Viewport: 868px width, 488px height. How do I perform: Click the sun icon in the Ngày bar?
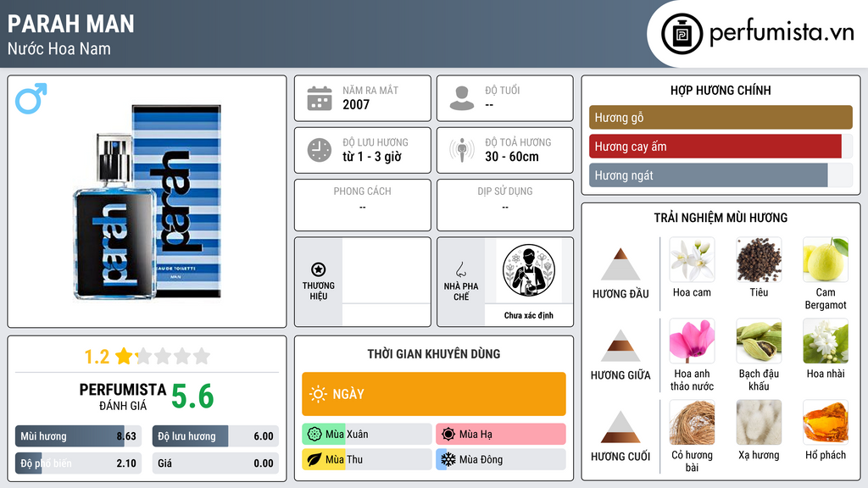point(319,394)
